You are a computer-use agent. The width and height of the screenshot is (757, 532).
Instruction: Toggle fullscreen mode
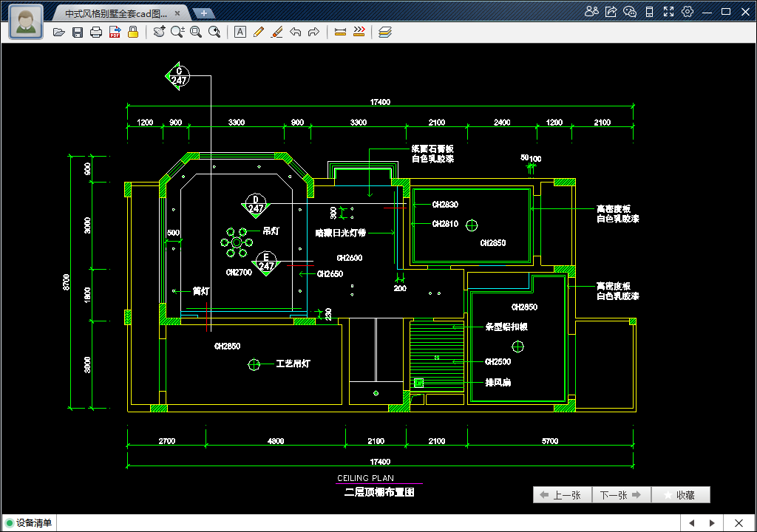point(668,12)
